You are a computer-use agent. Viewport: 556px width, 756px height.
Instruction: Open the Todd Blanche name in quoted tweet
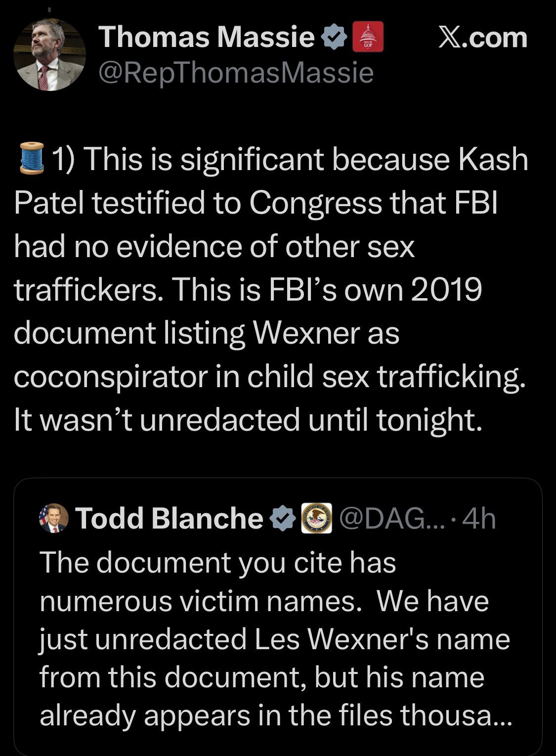[169, 518]
